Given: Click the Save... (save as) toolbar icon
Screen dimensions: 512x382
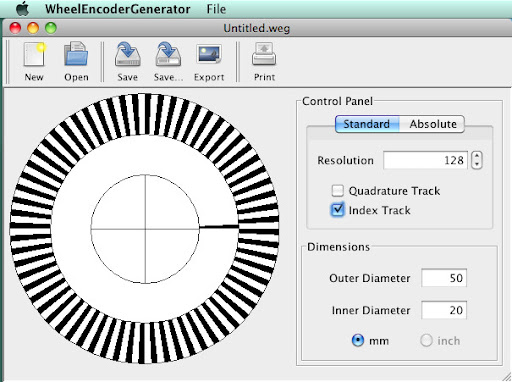Looking at the screenshot, I should point(168,54).
